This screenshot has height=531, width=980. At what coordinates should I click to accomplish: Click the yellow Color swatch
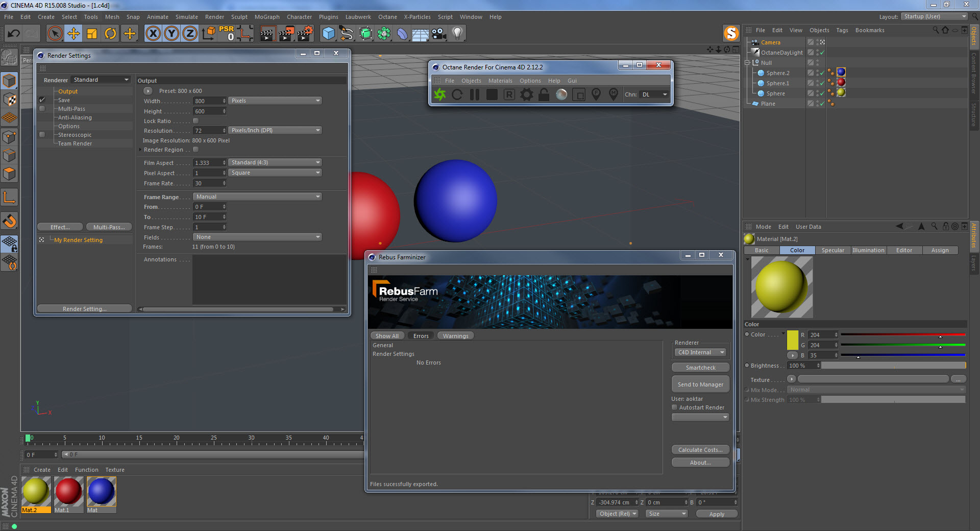[792, 340]
